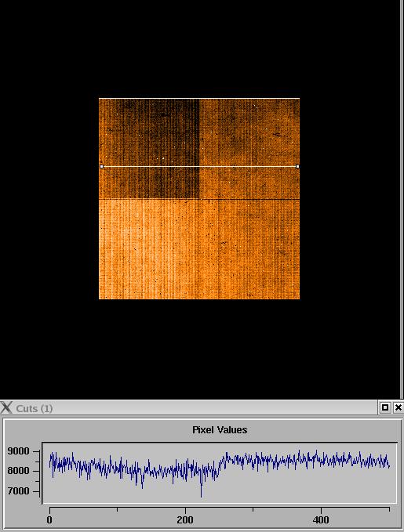Click the dark upper-left quadrant of the image

pos(149,148)
